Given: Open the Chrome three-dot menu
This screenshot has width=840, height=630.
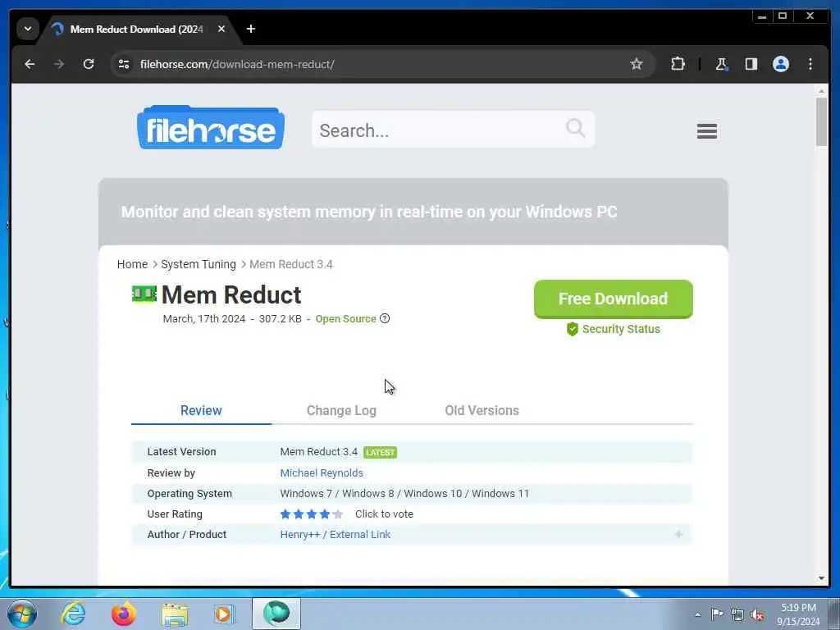Looking at the screenshot, I should pos(810,64).
